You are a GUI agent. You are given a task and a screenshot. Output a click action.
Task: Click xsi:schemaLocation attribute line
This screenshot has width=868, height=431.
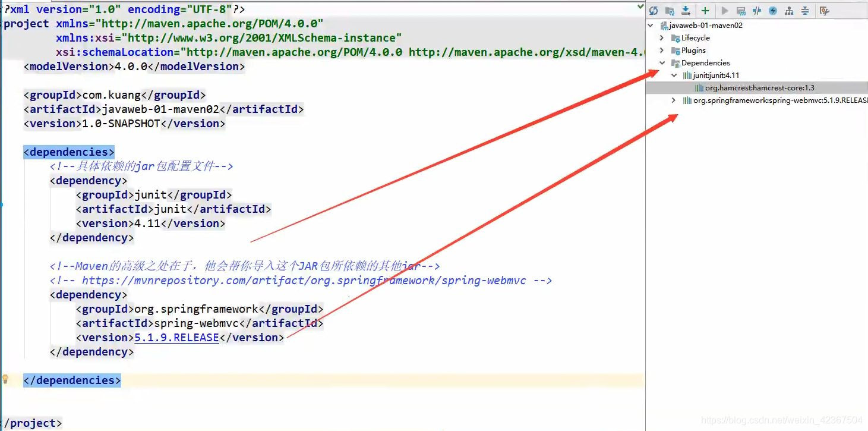pos(351,52)
